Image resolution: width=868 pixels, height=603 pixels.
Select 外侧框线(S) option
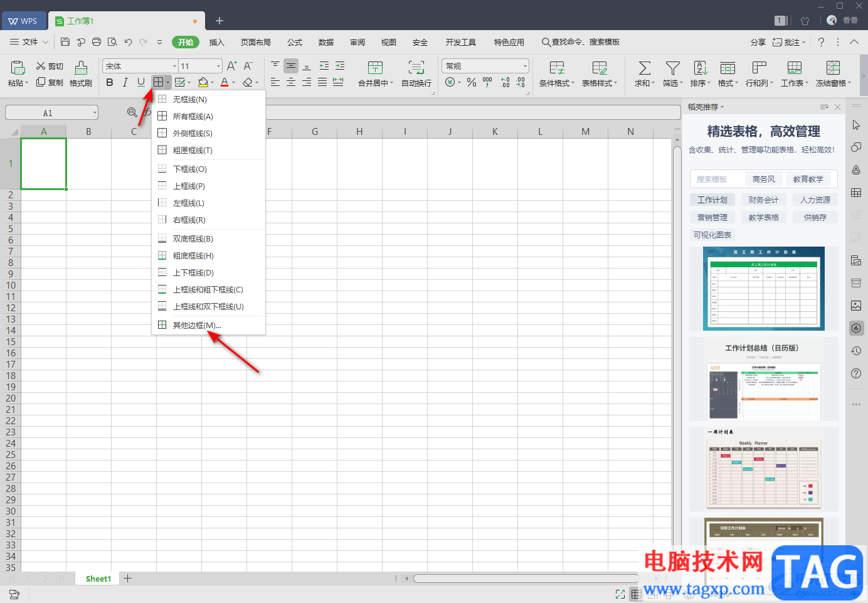tap(209, 133)
